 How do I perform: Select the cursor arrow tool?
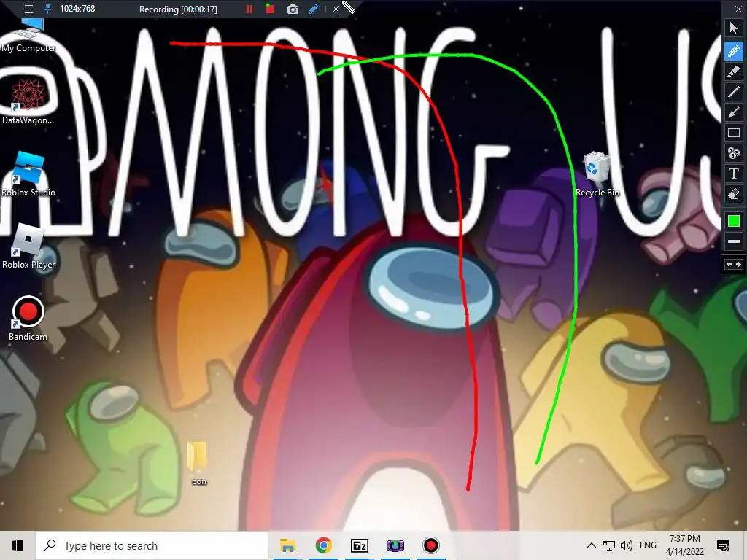(734, 28)
